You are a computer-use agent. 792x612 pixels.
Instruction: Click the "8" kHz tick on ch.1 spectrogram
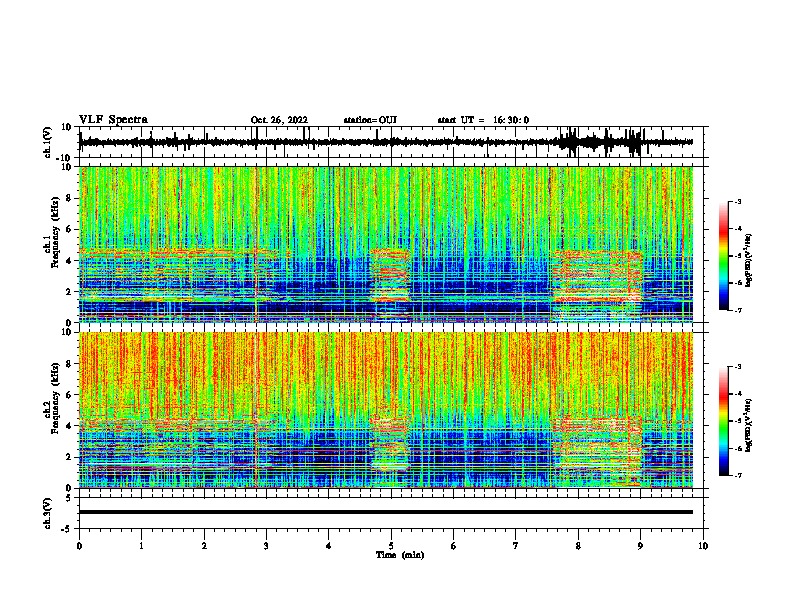point(70,198)
